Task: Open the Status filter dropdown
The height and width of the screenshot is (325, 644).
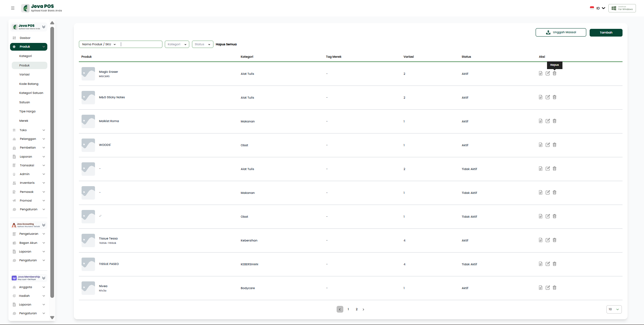Action: (x=202, y=44)
